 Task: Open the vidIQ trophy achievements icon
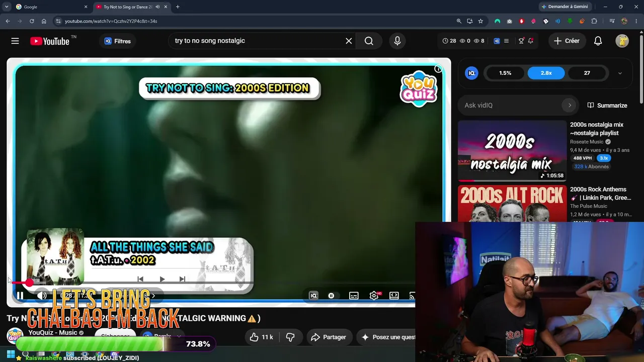click(x=521, y=41)
